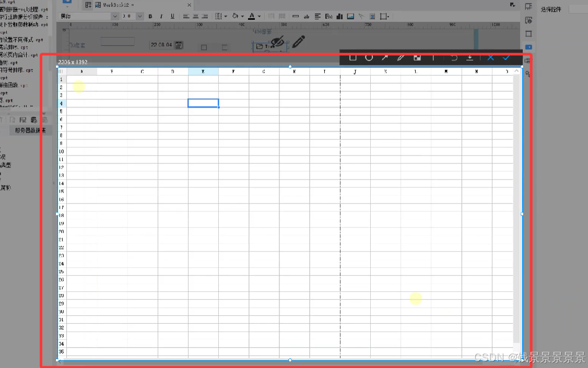Open the calendar picker beside 22.08.04
The width and height of the screenshot is (588, 368).
[179, 45]
